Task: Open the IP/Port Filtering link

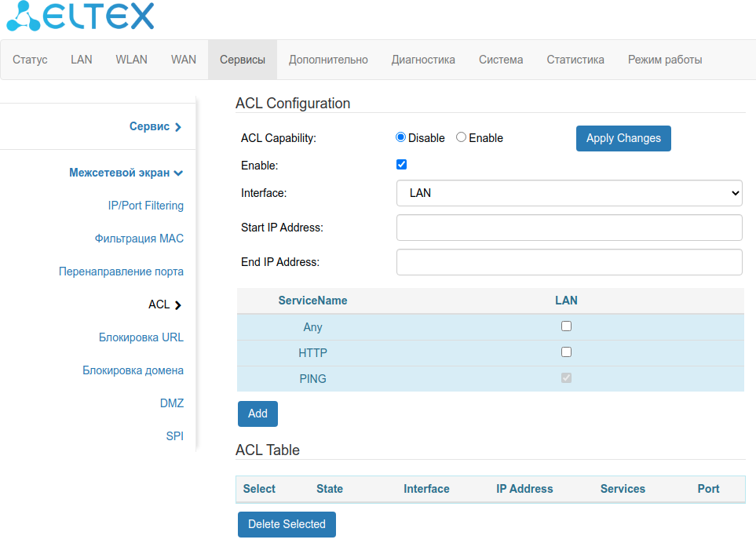Action: click(145, 206)
